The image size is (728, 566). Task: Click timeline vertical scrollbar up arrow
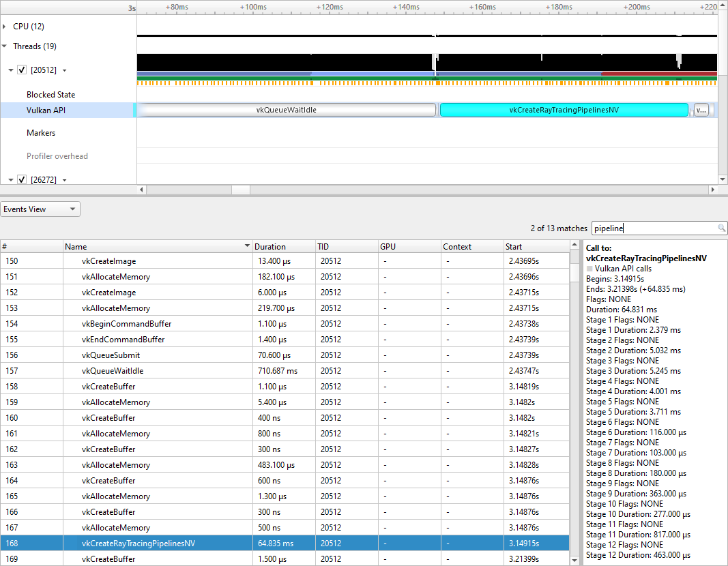point(723,5)
